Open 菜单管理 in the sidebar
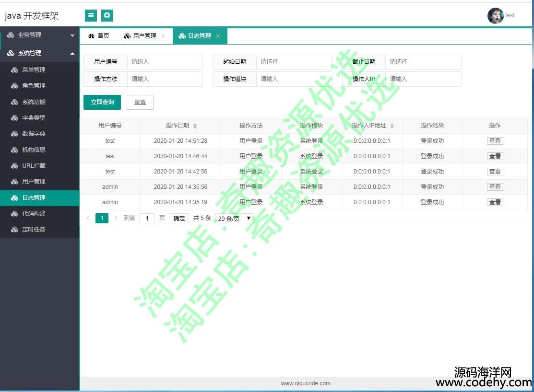This screenshot has height=392, width=534. pos(34,70)
